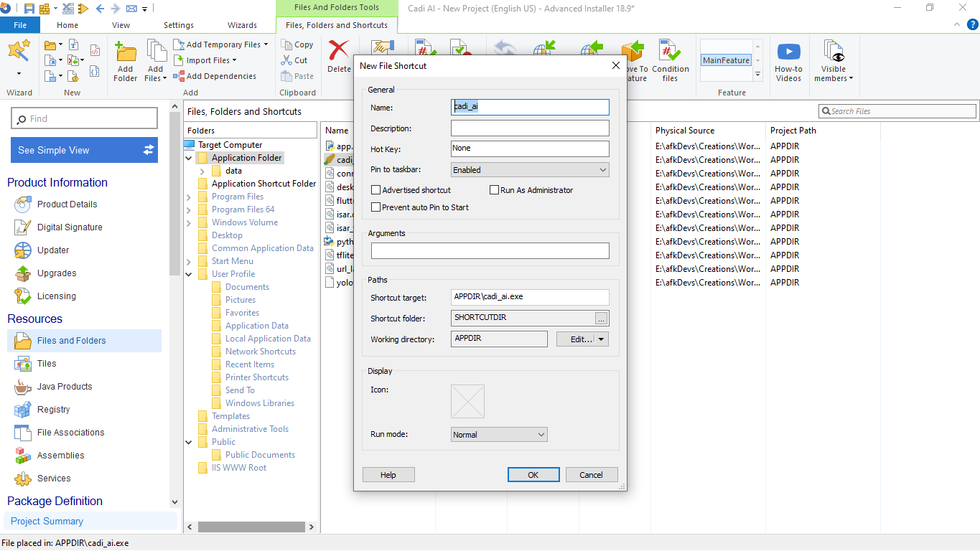Click the Help button in dialog
Screen dimensions: 980x551
coord(388,475)
